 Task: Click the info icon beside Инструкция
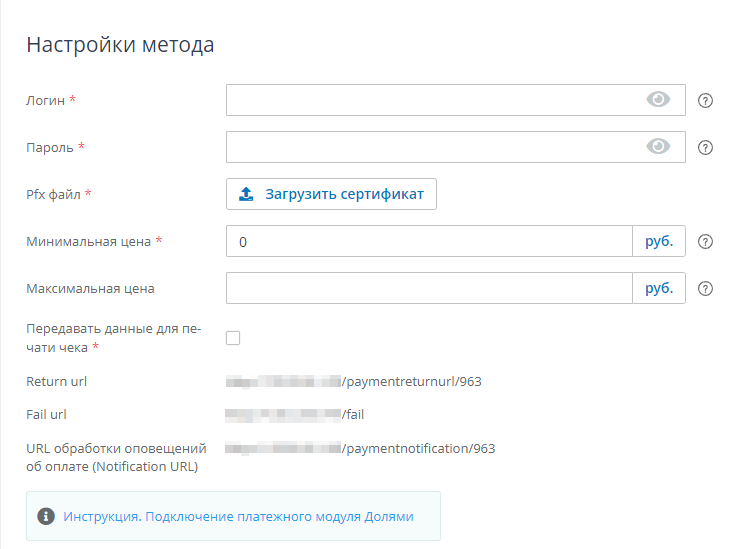pyautogui.click(x=45, y=517)
